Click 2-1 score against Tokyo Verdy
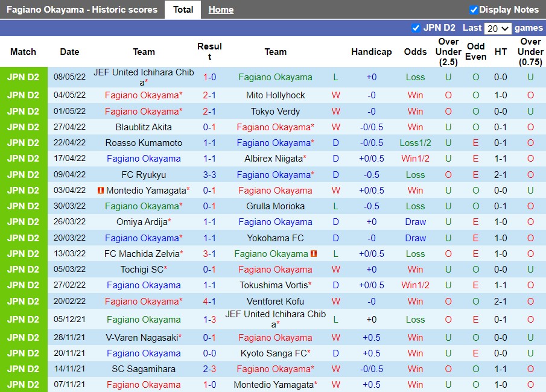 tap(209, 112)
